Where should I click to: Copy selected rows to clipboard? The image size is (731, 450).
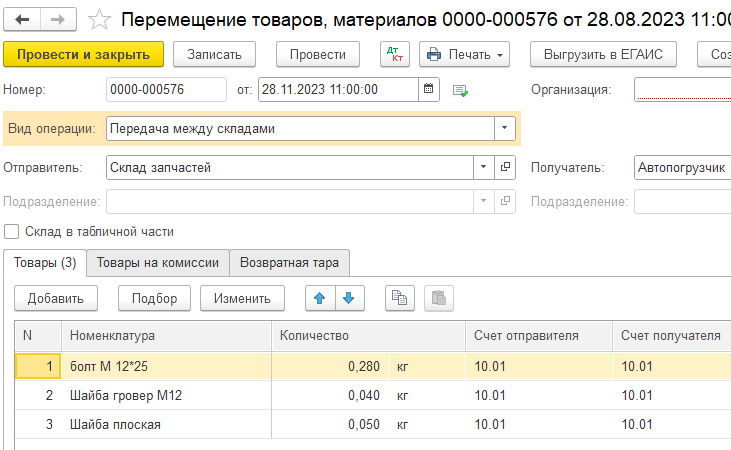(x=399, y=298)
